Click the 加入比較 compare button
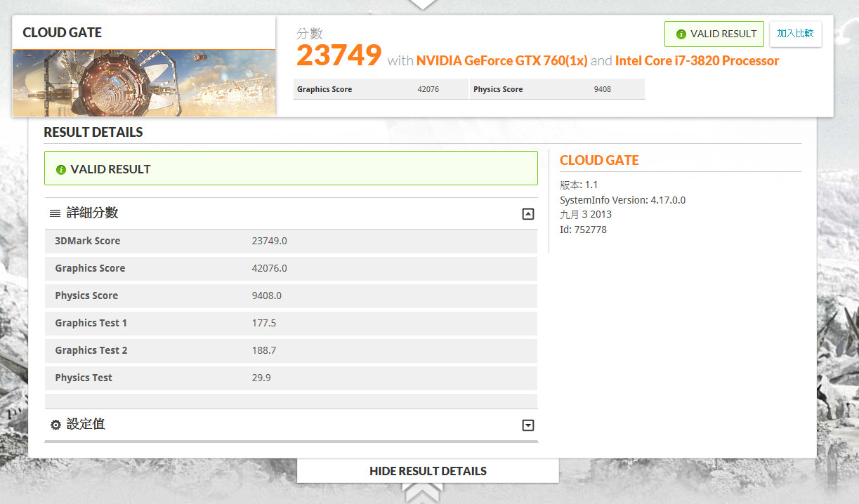The image size is (859, 504). coord(795,34)
